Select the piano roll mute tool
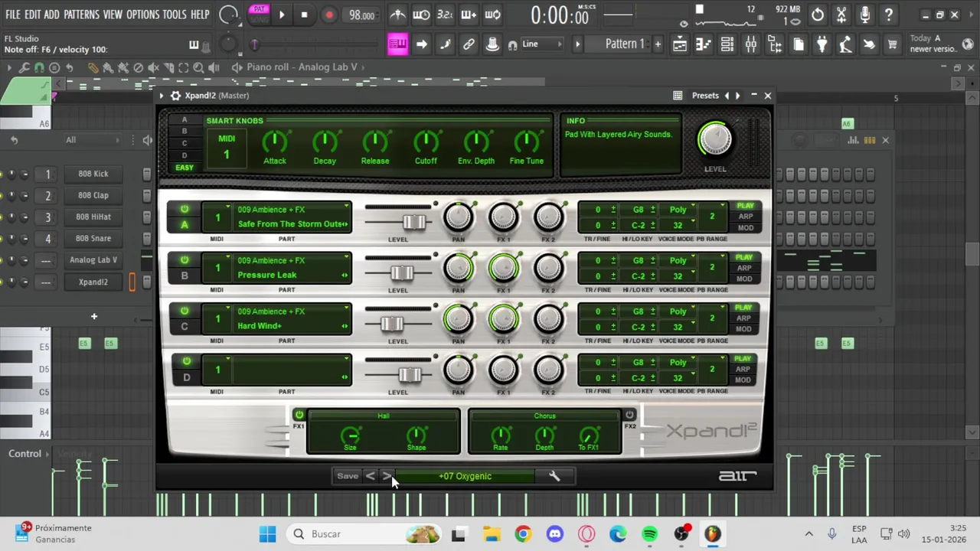Image resolution: width=980 pixels, height=551 pixels. pyautogui.click(x=154, y=68)
